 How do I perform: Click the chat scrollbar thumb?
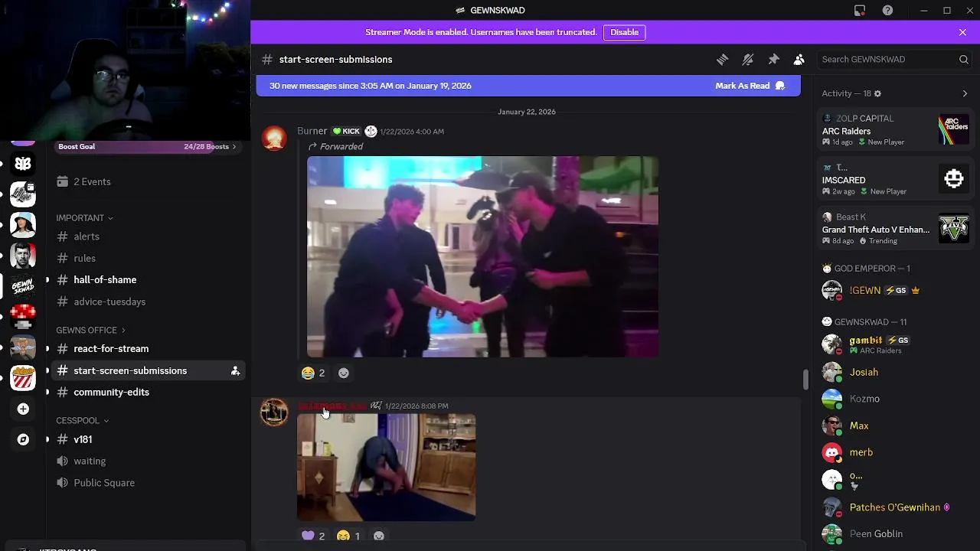[805, 379]
